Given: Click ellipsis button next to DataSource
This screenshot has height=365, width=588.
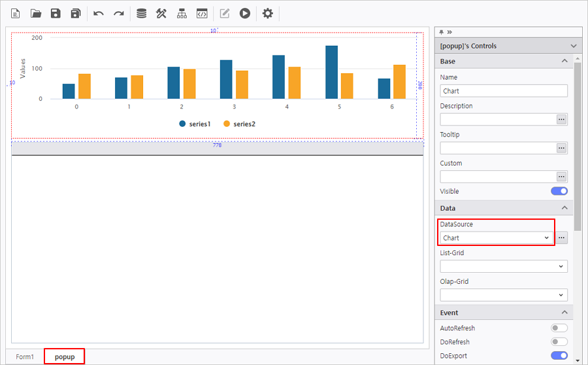Looking at the screenshot, I should click(561, 238).
